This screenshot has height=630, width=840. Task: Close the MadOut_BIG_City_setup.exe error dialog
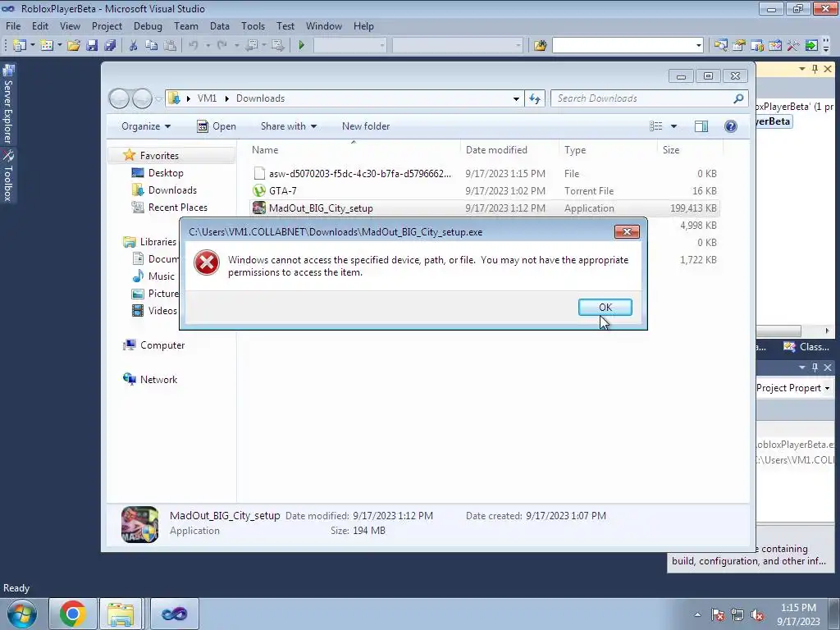click(x=627, y=231)
